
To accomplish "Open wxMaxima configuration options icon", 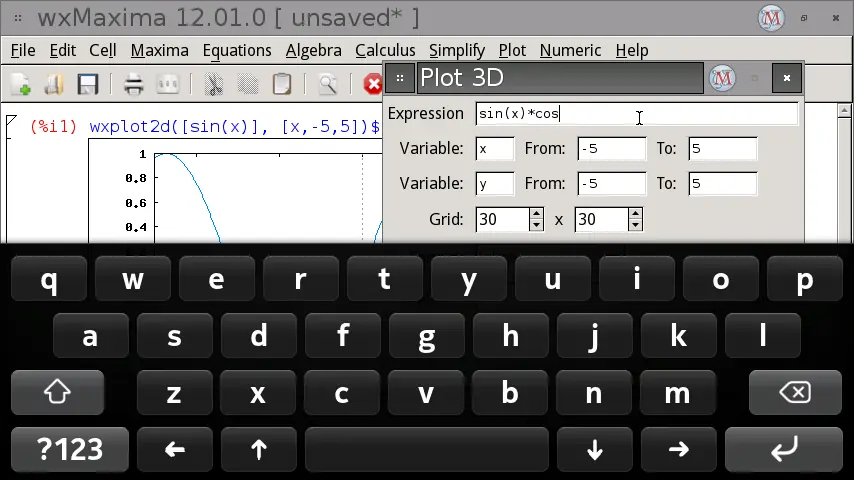I will pyautogui.click(x=168, y=84).
